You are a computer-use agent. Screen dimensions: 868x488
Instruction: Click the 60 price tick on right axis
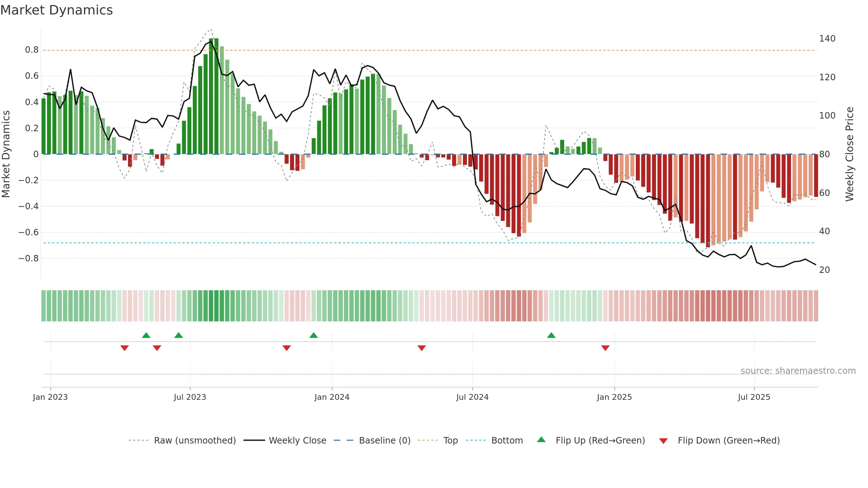point(825,193)
